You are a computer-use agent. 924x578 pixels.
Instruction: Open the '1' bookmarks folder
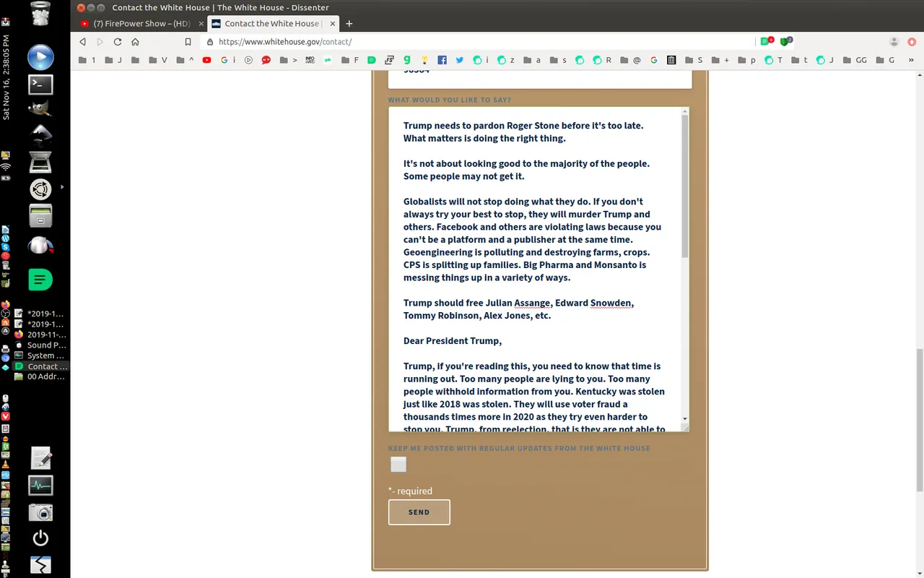[87, 61]
